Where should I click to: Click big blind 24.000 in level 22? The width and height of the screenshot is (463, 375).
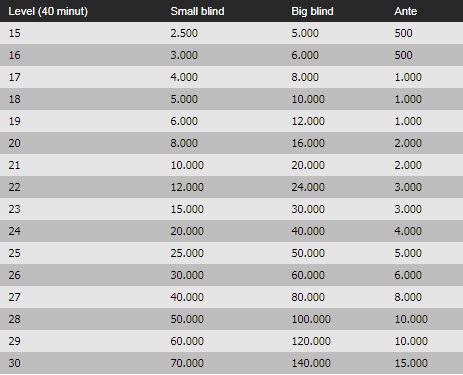click(x=308, y=187)
